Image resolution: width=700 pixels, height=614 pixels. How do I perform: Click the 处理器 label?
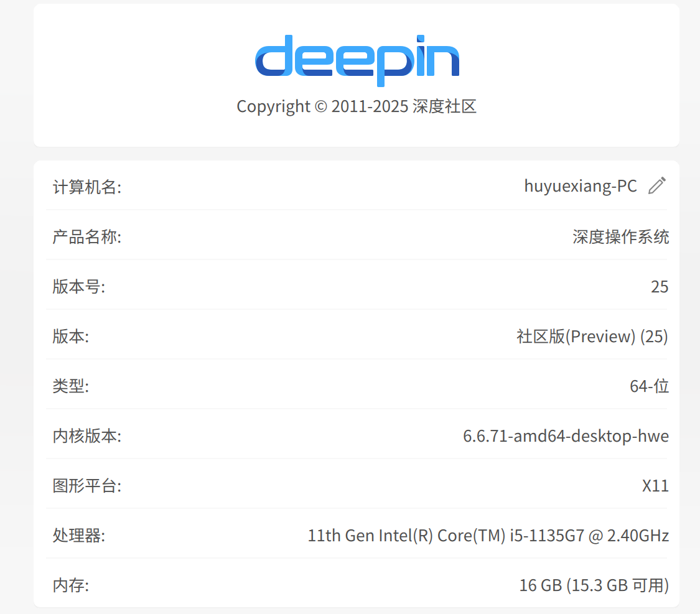pos(79,536)
